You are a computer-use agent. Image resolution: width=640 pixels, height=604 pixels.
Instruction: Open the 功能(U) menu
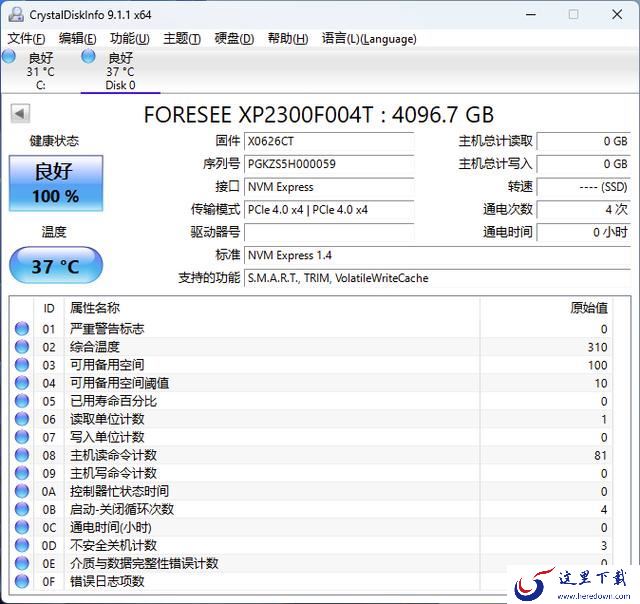tap(130, 39)
